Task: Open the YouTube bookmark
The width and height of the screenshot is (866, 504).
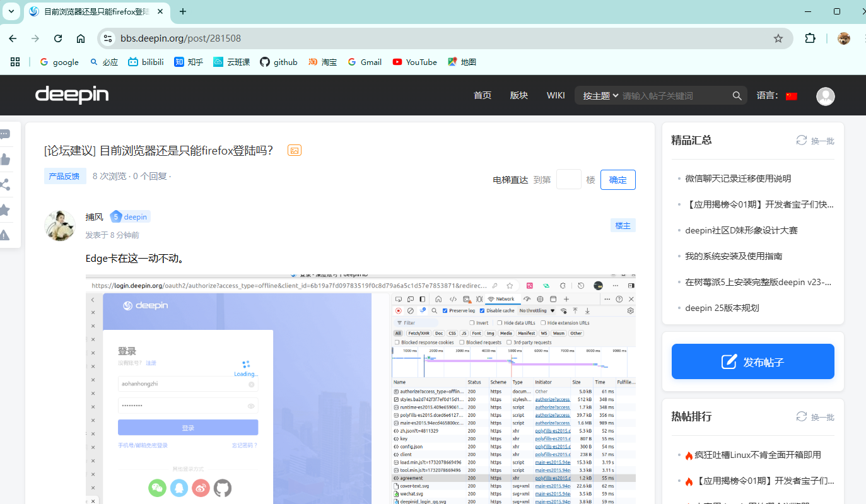Action: click(415, 62)
